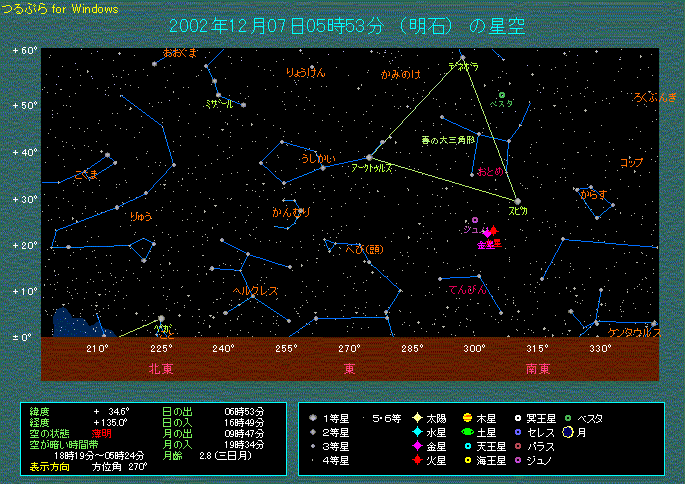Click the ヘルクレス constellation label
Screen dimensions: 685x484
pos(255,291)
